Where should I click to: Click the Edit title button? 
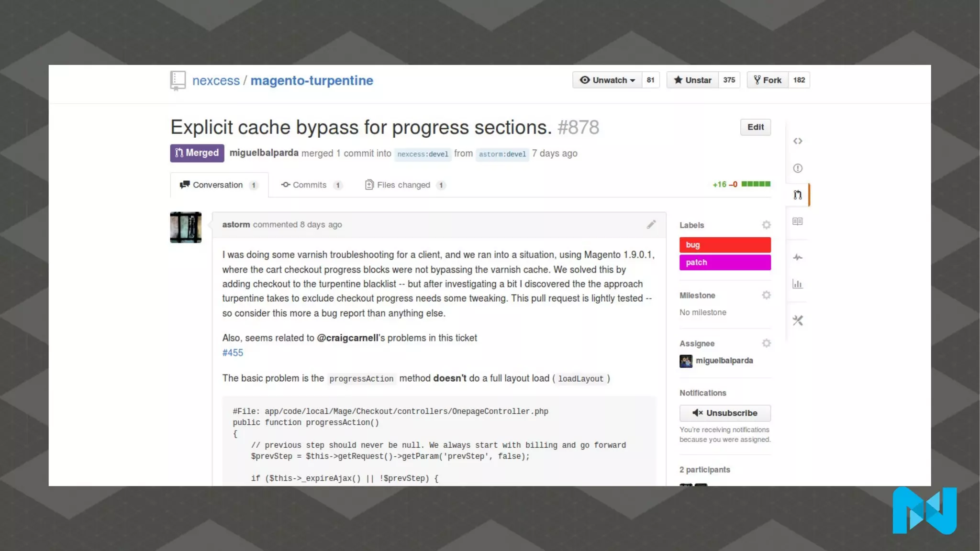755,127
